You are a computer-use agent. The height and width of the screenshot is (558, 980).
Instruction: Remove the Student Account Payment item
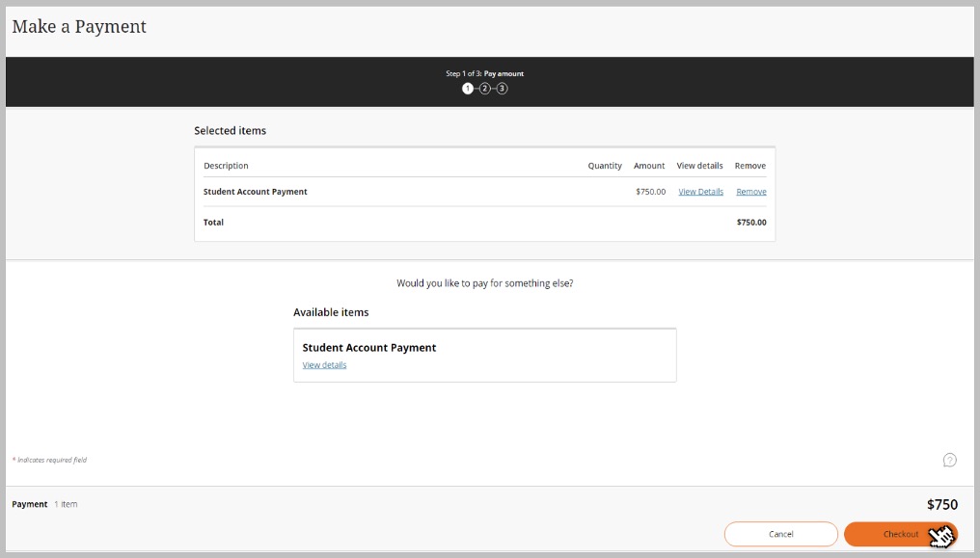tap(750, 192)
